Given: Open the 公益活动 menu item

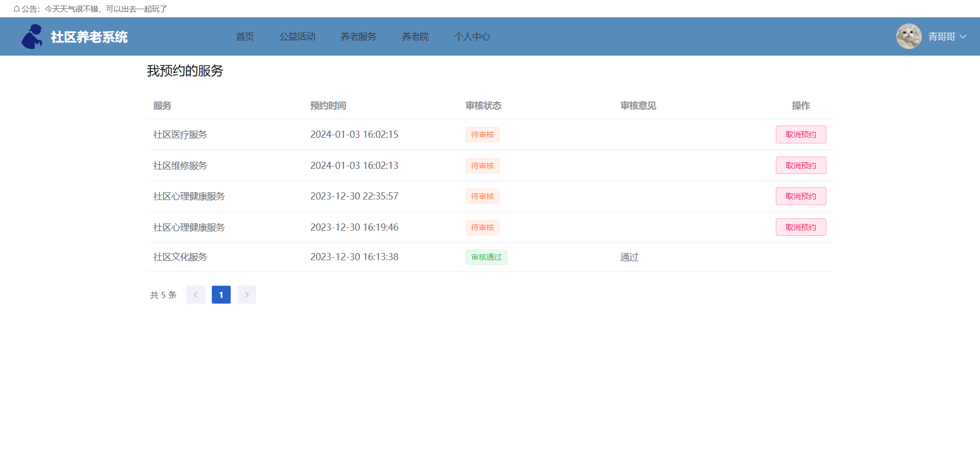Looking at the screenshot, I should coord(298,37).
